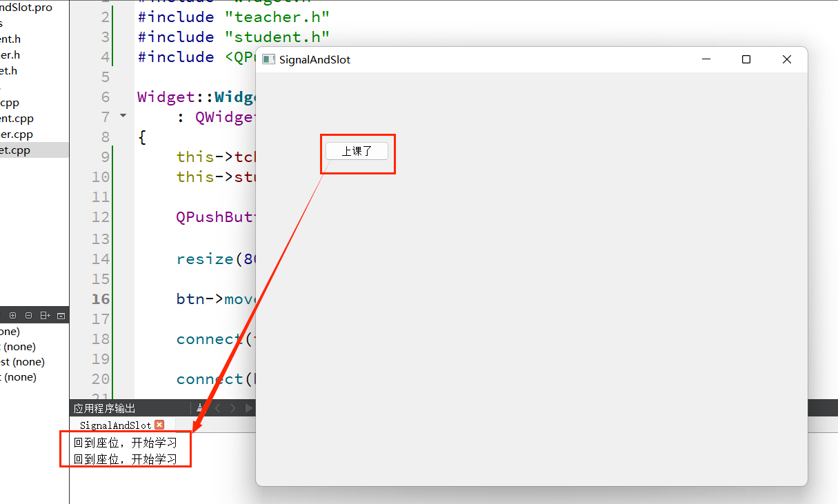Close the SignalAndSlot output tab

pos(159,425)
